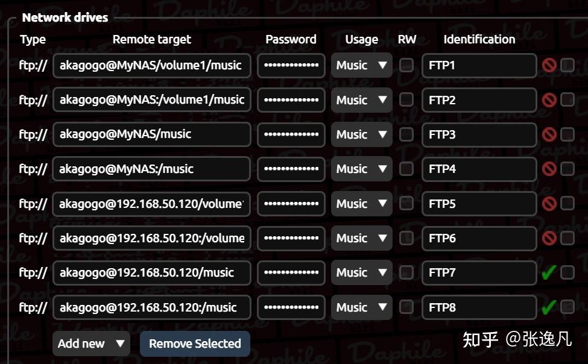Click the Password field for FTP5
Image resolution: width=588 pixels, height=364 pixels.
(x=291, y=204)
